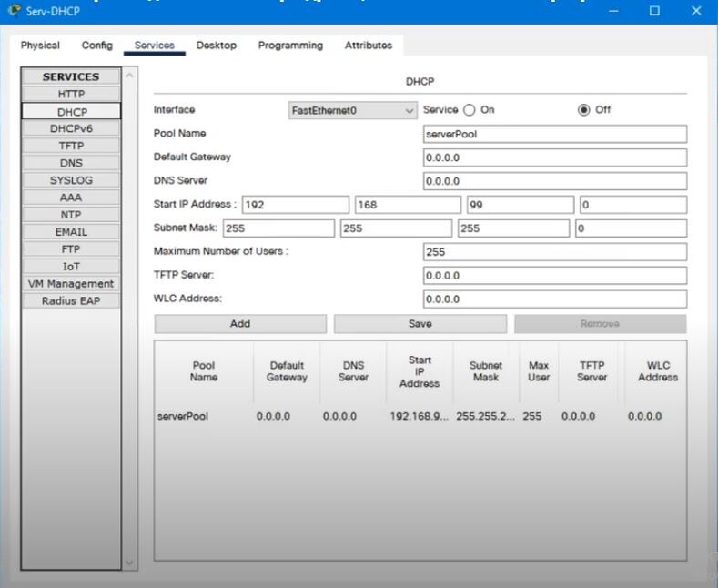Select the Off service radio button

coord(583,110)
